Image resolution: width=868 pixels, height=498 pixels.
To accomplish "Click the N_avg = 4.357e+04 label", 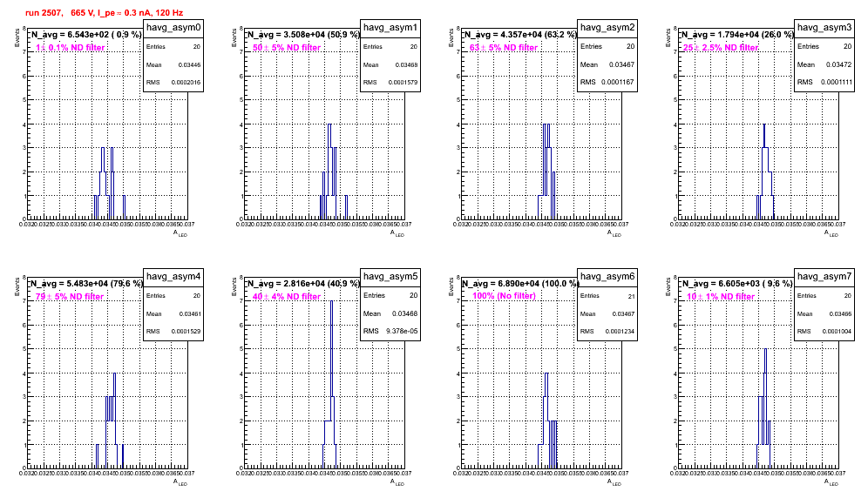I will pos(519,34).
